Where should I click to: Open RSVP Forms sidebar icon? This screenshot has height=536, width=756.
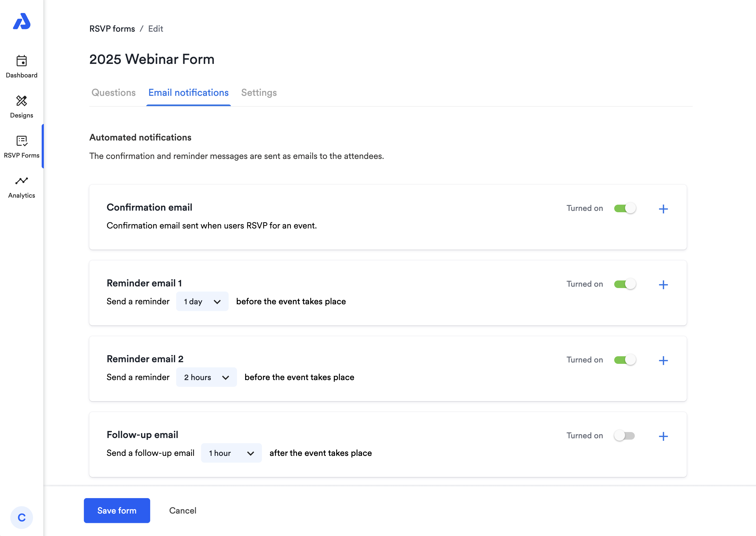pyautogui.click(x=22, y=141)
